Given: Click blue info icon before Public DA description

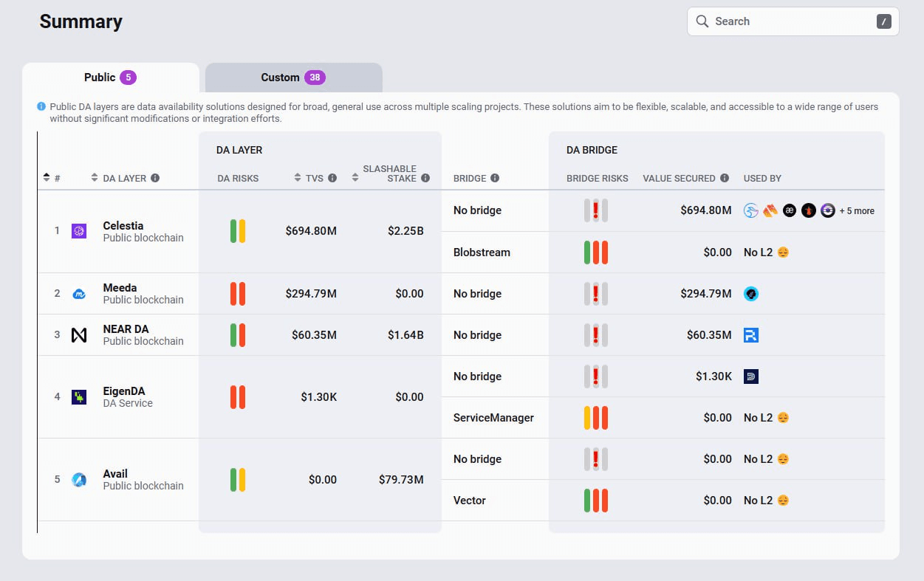Looking at the screenshot, I should click(41, 107).
